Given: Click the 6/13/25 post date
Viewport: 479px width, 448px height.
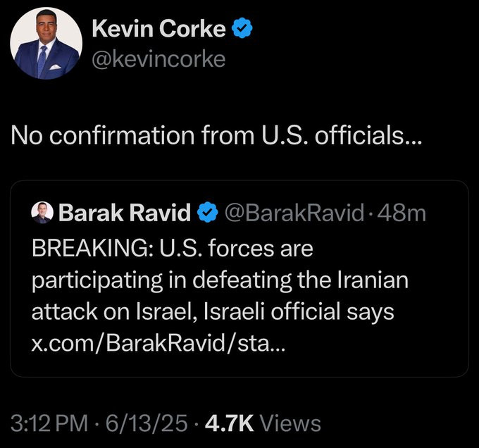Looking at the screenshot, I should pyautogui.click(x=145, y=423).
